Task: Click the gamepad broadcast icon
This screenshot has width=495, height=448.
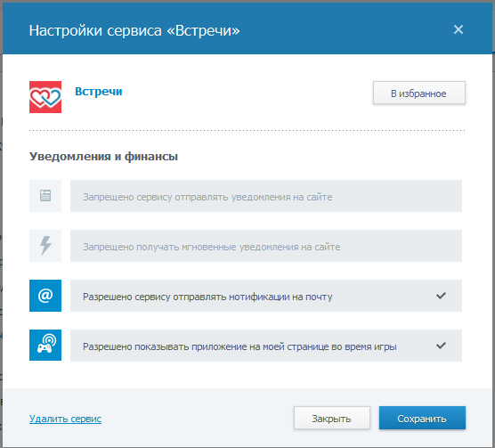Action: point(45,345)
